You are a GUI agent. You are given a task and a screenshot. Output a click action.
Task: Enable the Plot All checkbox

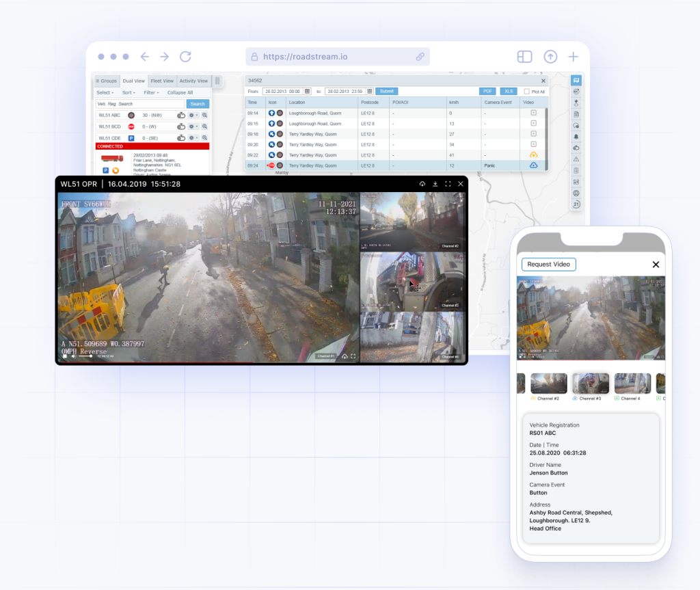(526, 91)
